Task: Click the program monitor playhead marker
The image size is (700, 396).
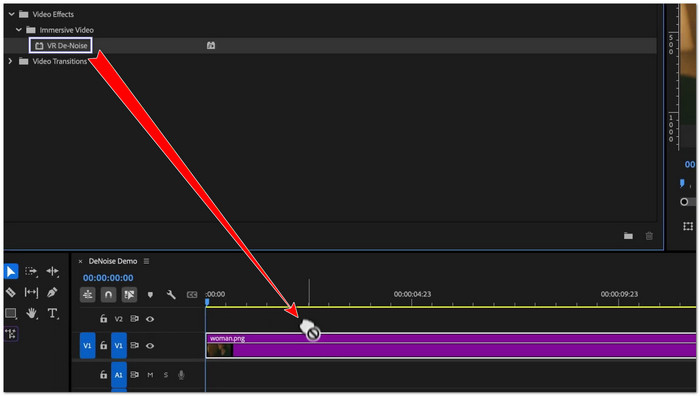Action: click(x=682, y=183)
